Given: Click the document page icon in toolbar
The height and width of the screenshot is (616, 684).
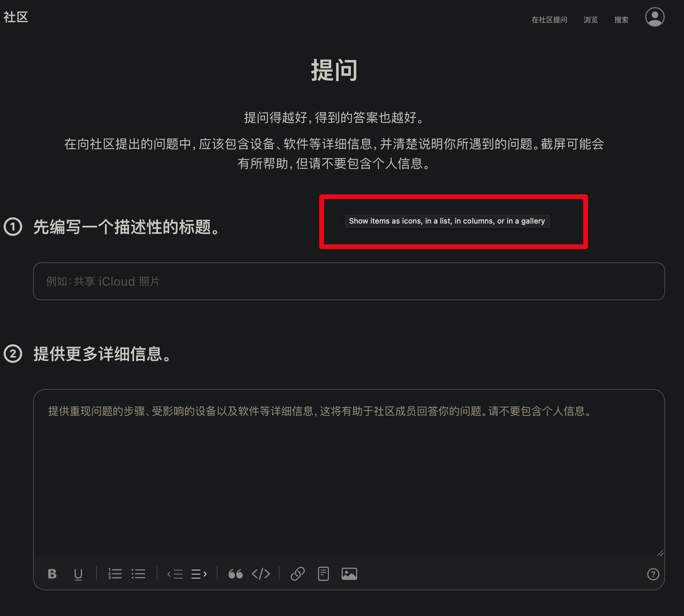Looking at the screenshot, I should (323, 574).
